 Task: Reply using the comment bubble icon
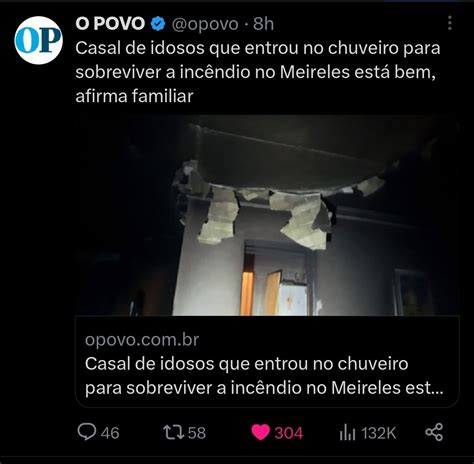tap(87, 432)
